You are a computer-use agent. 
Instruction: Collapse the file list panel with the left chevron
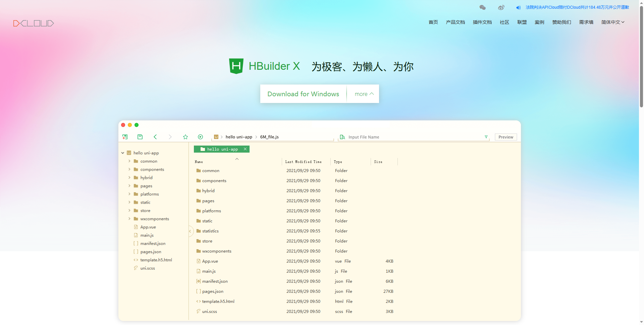190,231
